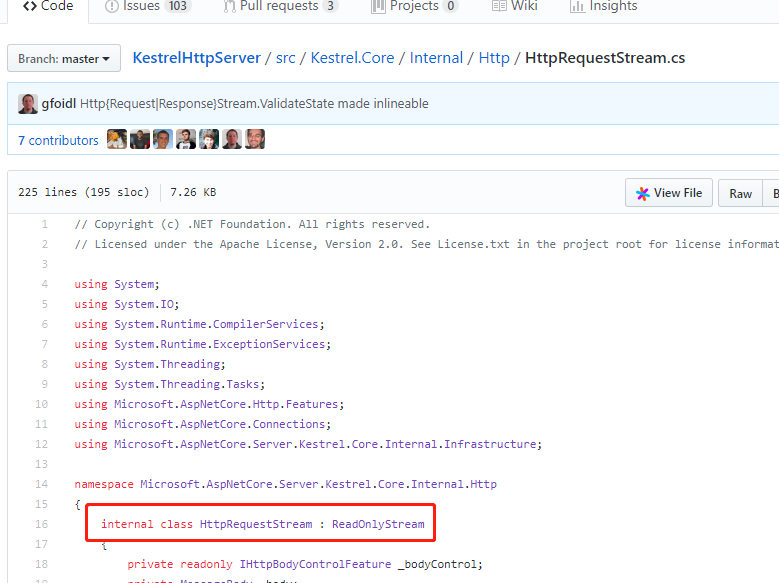Click the HttpRequestStream.cs file name
Viewport: 779px width, 583px height.
coord(605,58)
